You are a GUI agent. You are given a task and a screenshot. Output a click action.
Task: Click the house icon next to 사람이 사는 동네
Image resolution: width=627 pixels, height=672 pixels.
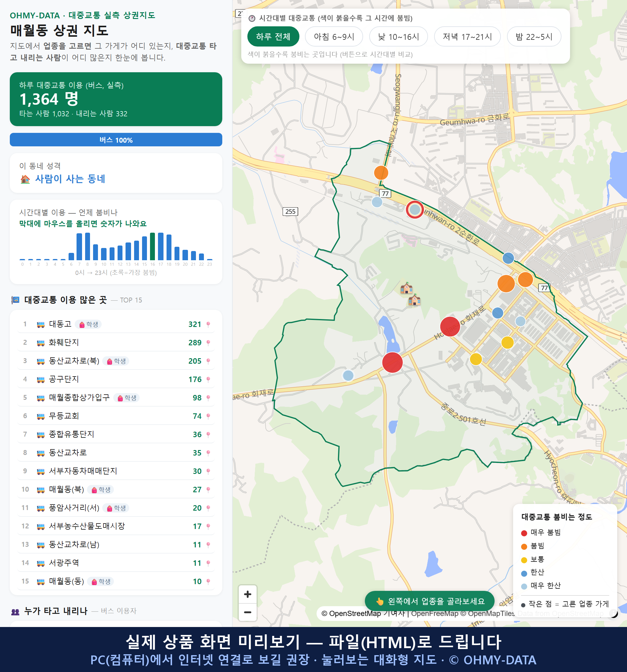point(25,179)
